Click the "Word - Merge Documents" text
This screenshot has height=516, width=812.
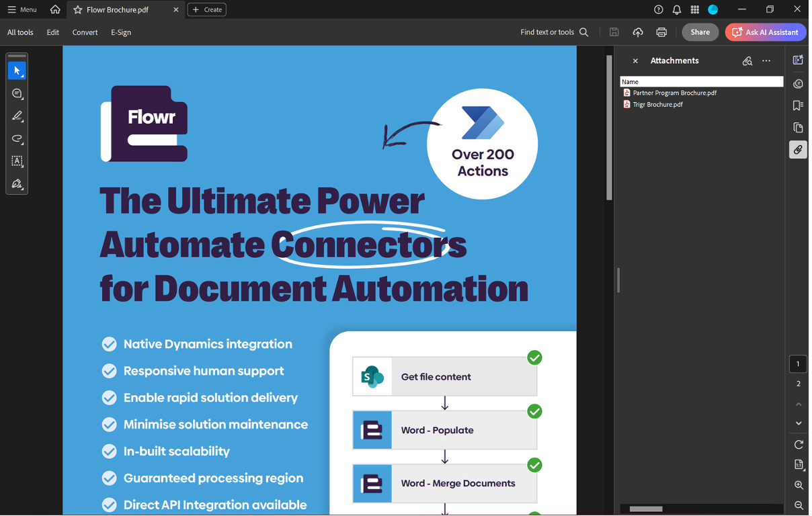click(x=458, y=483)
